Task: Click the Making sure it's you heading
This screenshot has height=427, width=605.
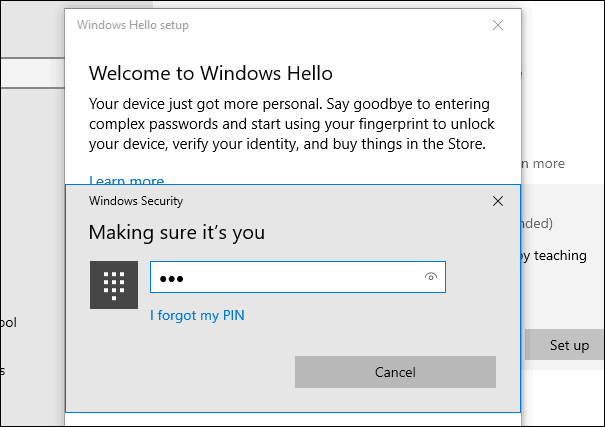Action: tap(177, 233)
